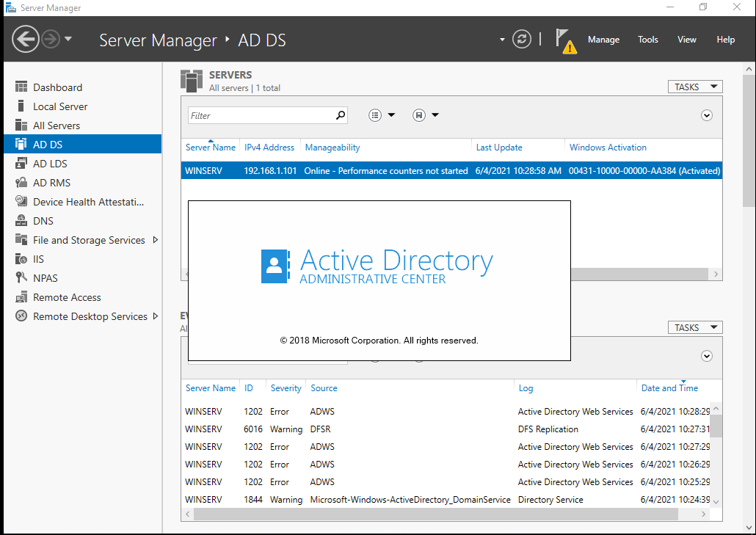Select the 6016 DFSR warning event
The image size is (756, 535).
point(447,429)
